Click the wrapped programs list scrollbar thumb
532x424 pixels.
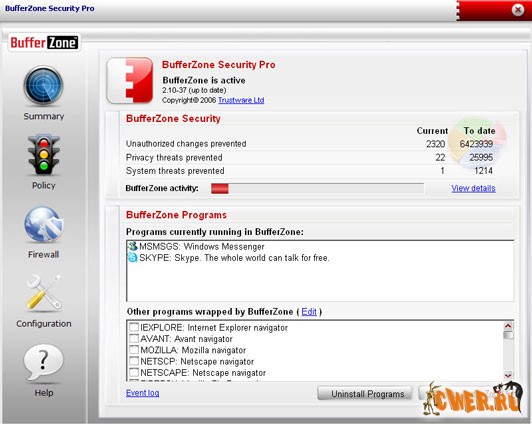[508, 335]
